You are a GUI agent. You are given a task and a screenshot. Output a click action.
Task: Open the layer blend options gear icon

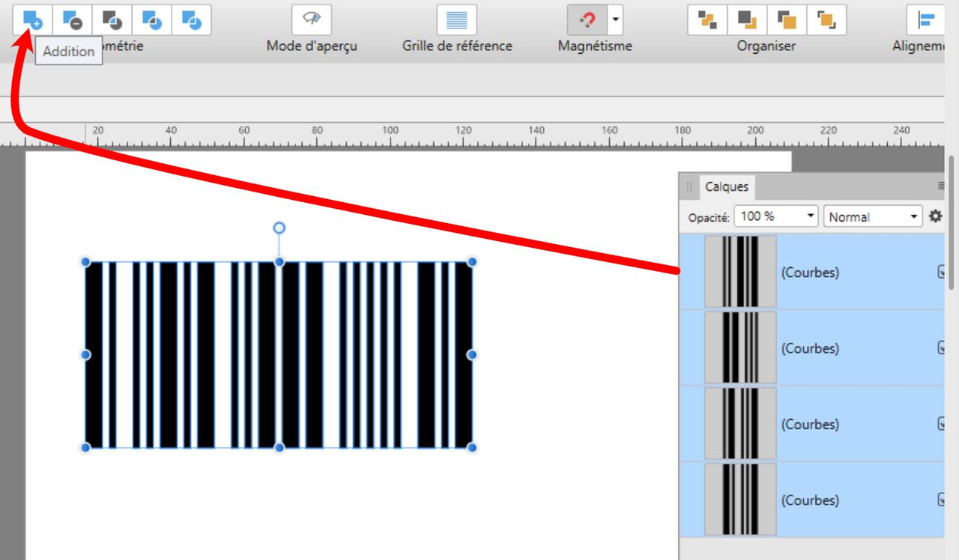[935, 216]
